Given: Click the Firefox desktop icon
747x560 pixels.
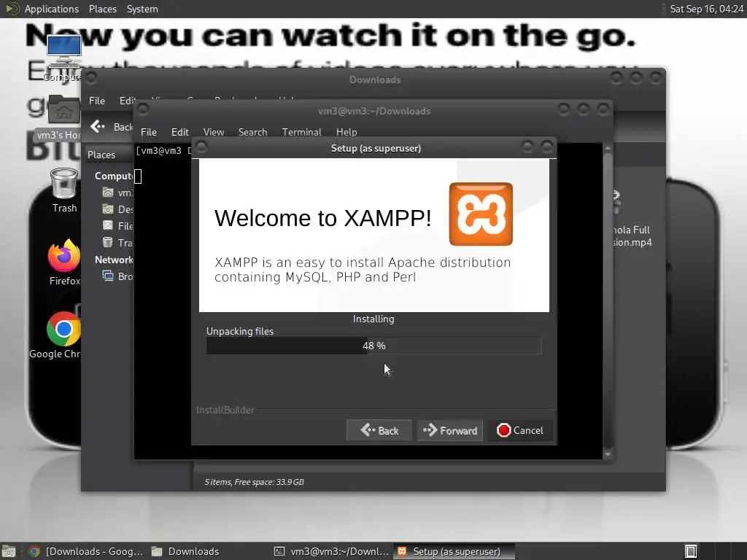Looking at the screenshot, I should pos(64,256).
